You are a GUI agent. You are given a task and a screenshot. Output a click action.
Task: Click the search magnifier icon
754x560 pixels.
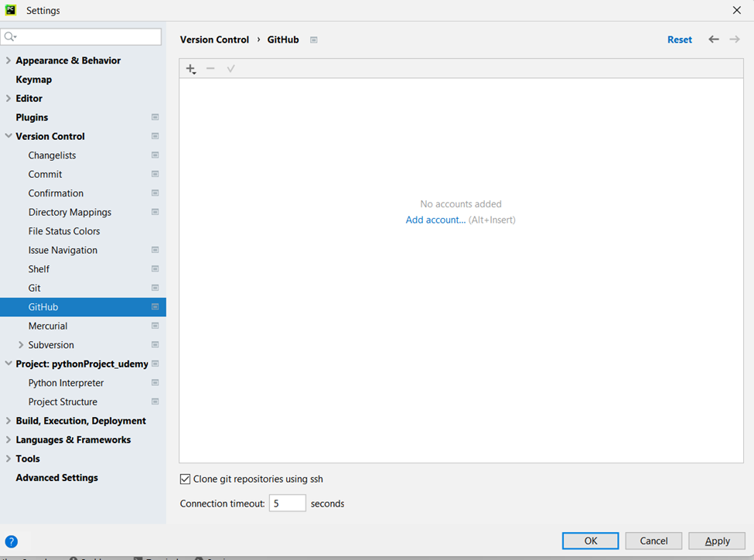pyautogui.click(x=10, y=36)
